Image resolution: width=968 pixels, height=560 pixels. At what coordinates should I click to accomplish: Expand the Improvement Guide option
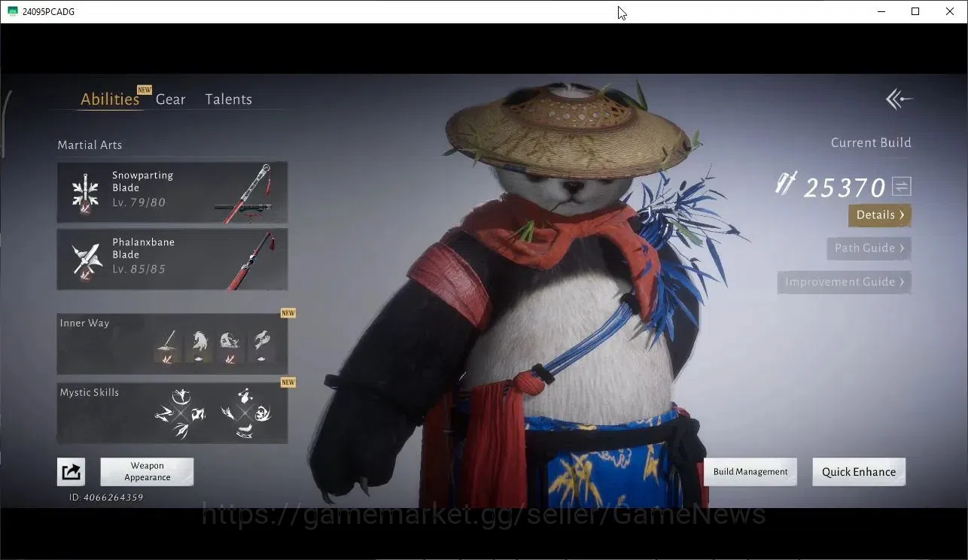pyautogui.click(x=845, y=282)
